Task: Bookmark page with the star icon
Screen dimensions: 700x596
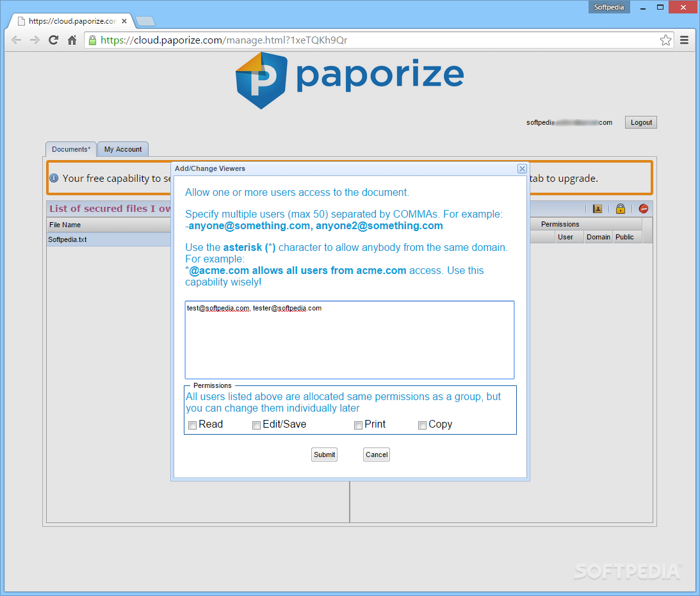Action: [x=665, y=40]
